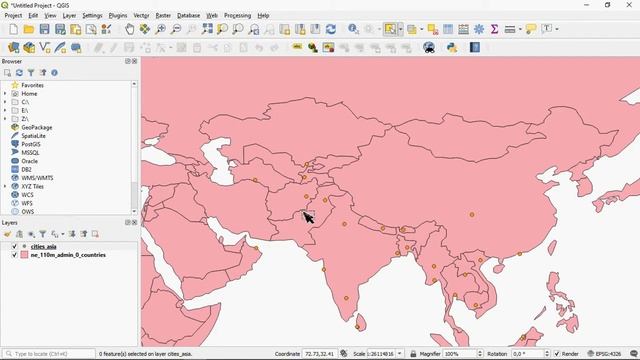Viewport: 640px width, 360px height.
Task: Open the Project menu
Action: (x=13, y=16)
